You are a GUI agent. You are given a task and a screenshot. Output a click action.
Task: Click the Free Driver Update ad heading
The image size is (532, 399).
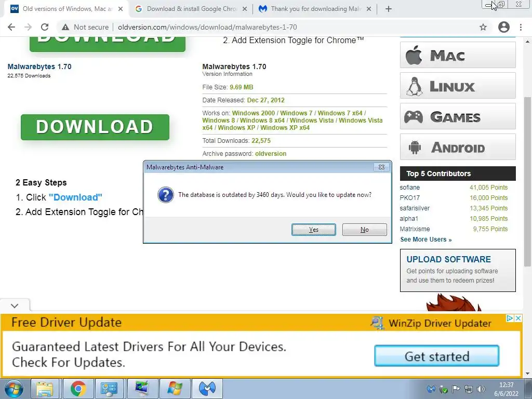[x=66, y=322]
